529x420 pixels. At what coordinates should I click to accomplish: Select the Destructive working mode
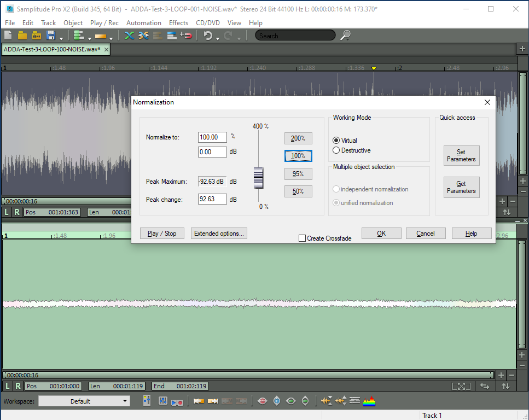(336, 150)
